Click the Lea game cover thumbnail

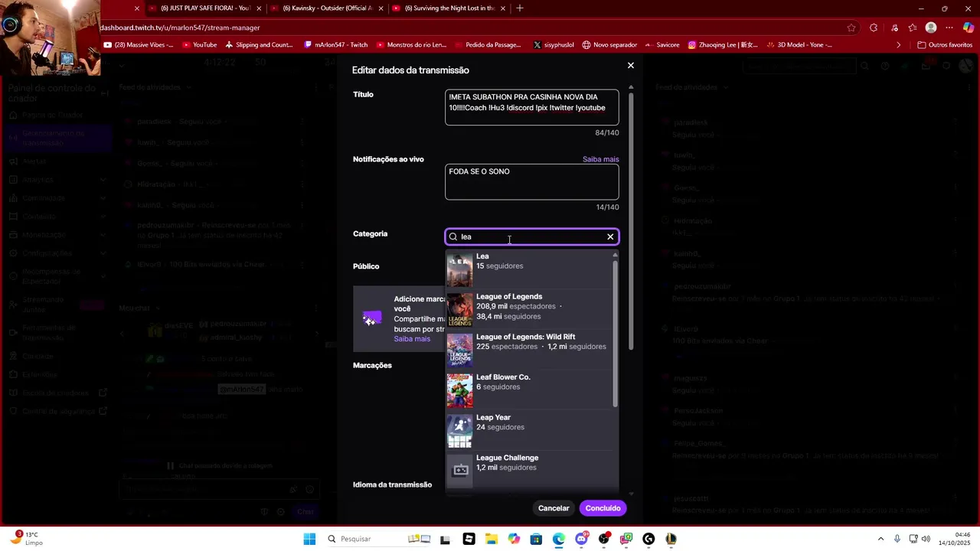pos(459,270)
